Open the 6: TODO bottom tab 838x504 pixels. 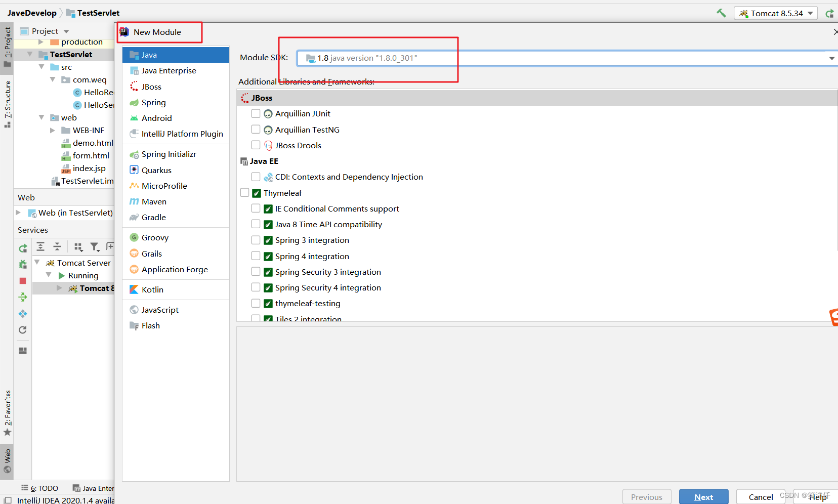39,488
